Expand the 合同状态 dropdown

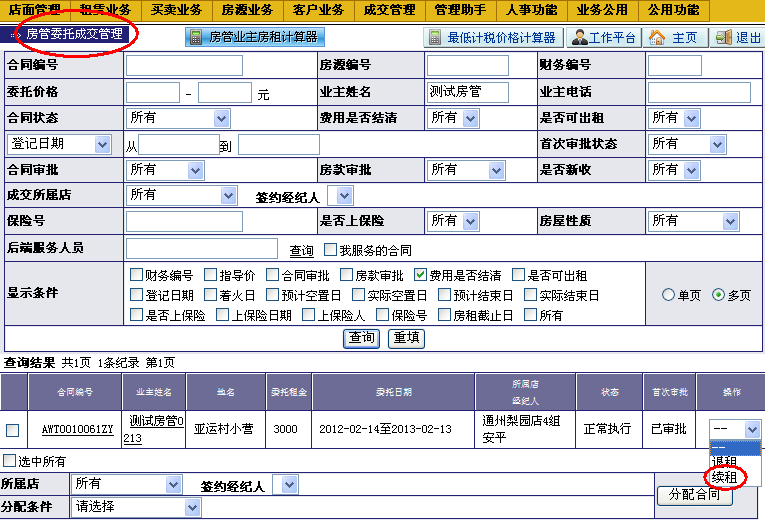pyautogui.click(x=178, y=118)
